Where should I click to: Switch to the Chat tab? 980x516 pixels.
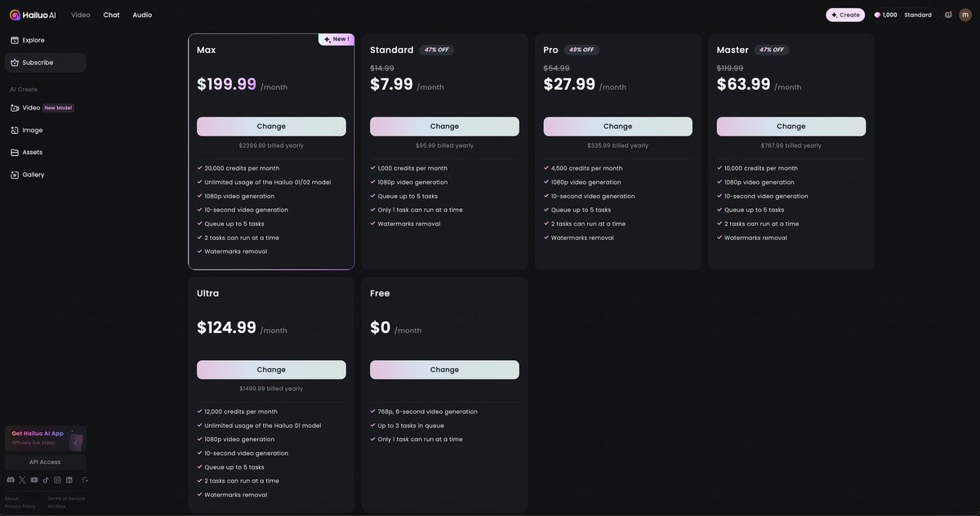tap(111, 15)
